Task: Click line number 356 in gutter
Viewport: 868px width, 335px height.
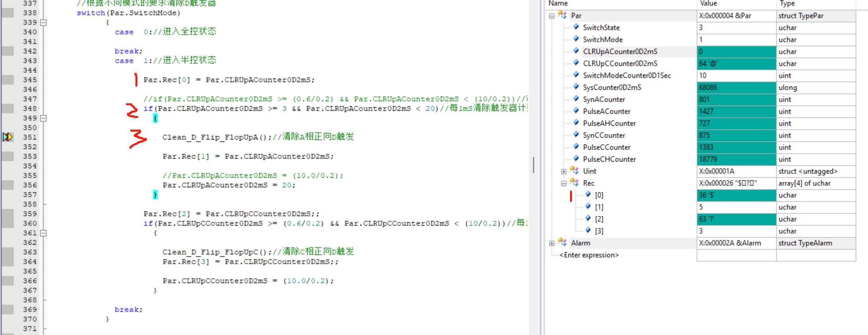Action: click(29, 185)
